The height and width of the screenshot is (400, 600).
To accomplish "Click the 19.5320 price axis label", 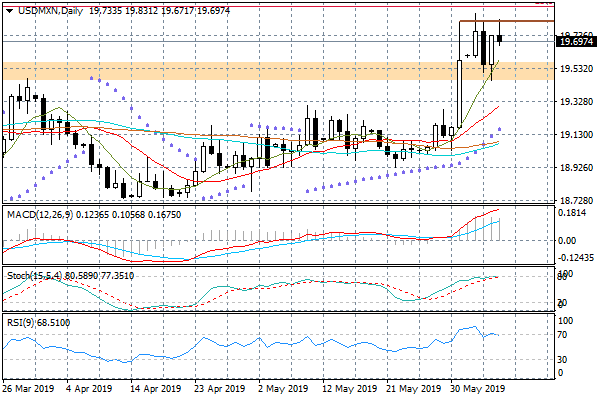I will 576,69.
